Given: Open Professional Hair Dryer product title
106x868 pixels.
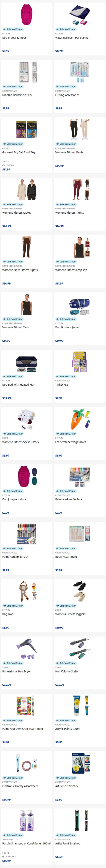Looking at the screenshot, I should point(16,671).
